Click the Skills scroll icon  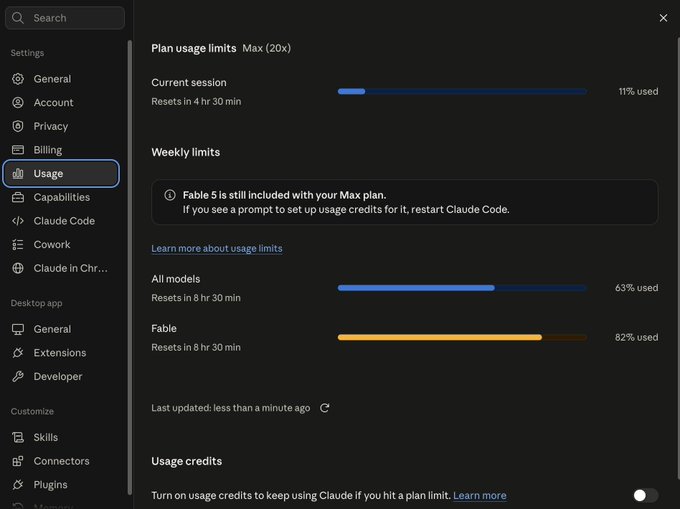click(18, 437)
